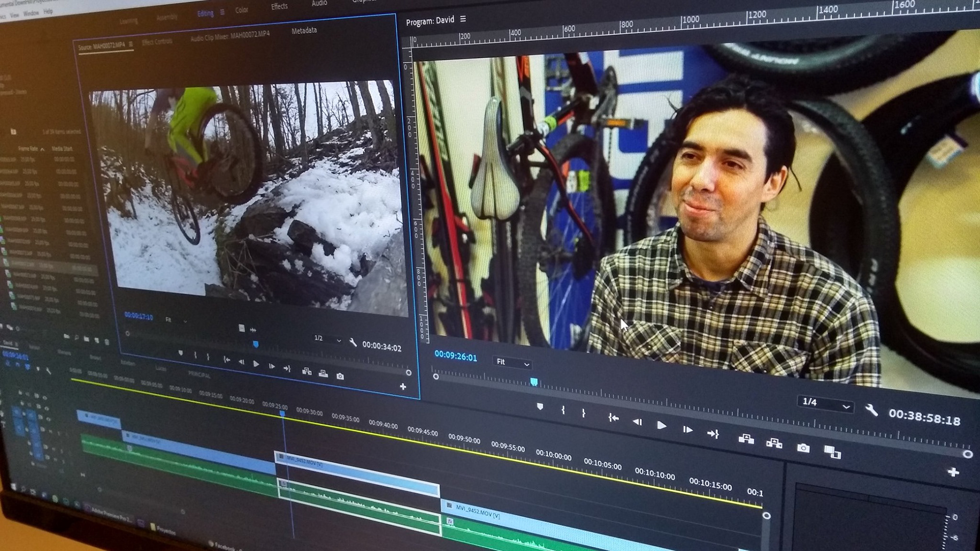The width and height of the screenshot is (980, 551).
Task: Toggle Drag Video Only icon in Source monitor
Action: point(241,328)
